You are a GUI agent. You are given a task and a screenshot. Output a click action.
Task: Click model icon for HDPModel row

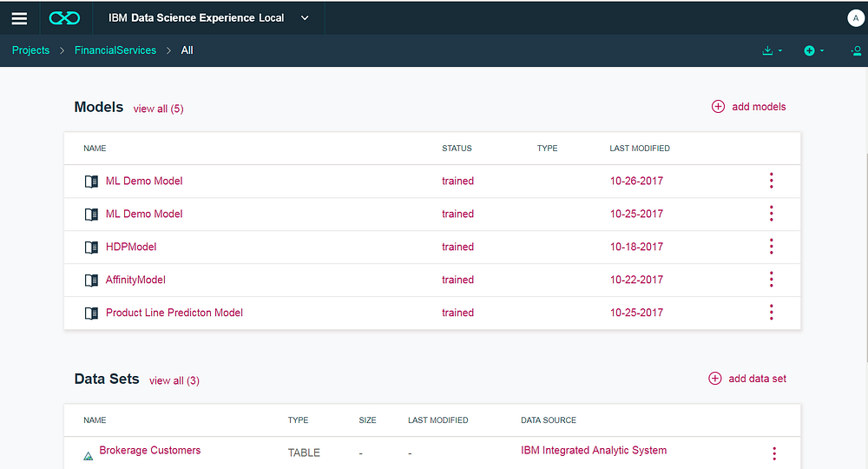tap(91, 247)
